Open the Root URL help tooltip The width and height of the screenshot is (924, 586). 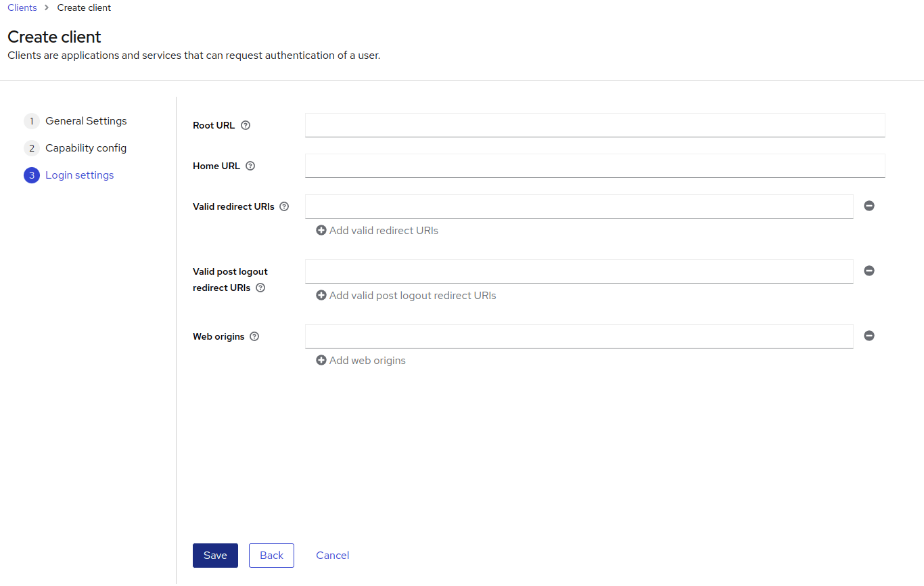245,125
